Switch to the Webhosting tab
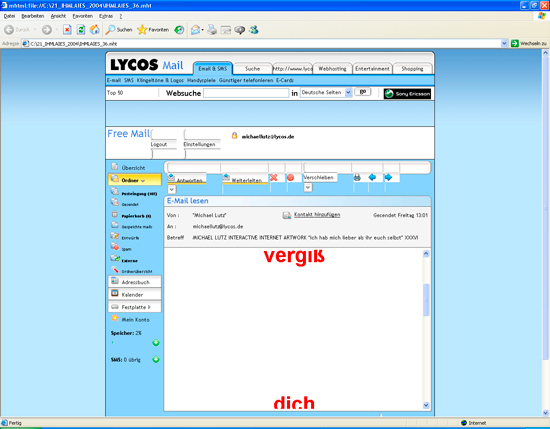550x429 pixels. [x=332, y=69]
